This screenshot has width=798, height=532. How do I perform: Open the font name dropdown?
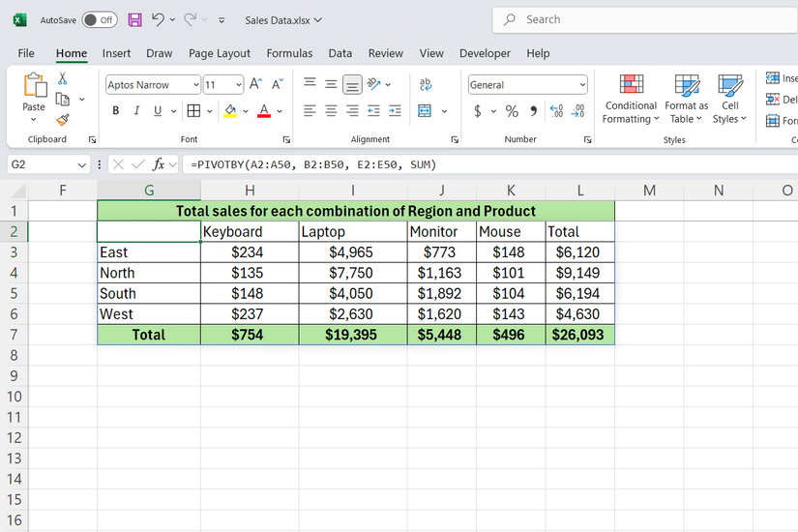pyautogui.click(x=196, y=85)
